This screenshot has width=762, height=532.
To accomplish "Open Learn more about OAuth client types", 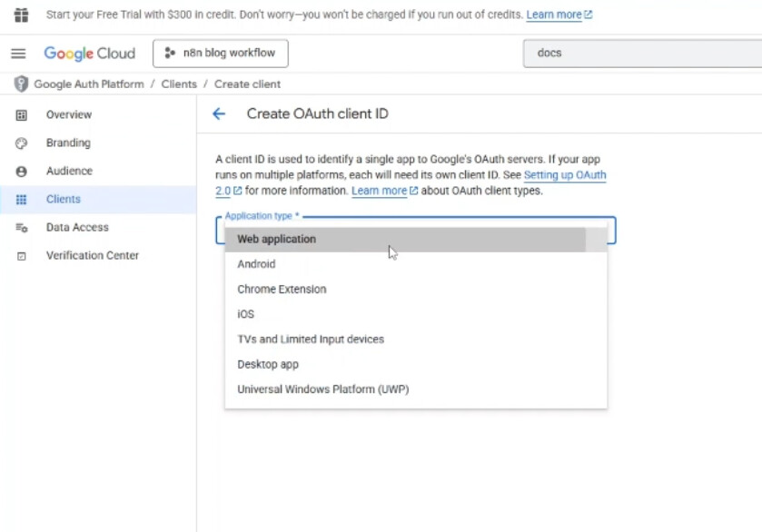I will point(379,191).
